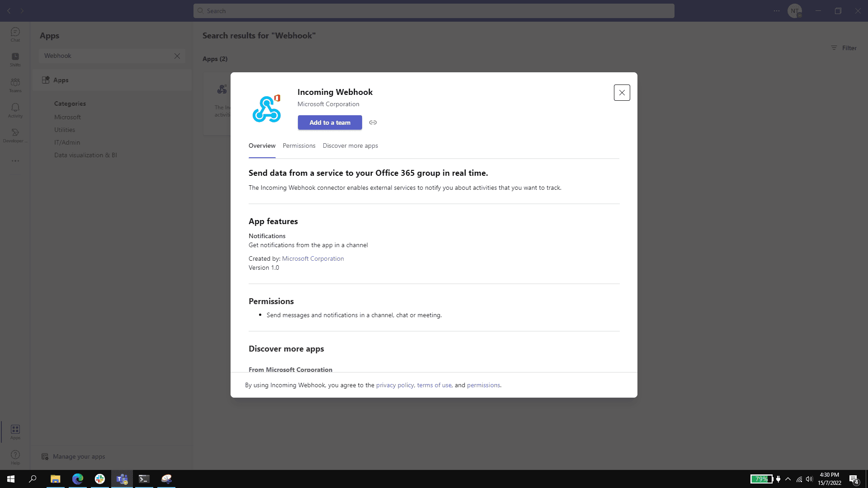Open the Developer Portal sidebar icon

tap(15, 135)
